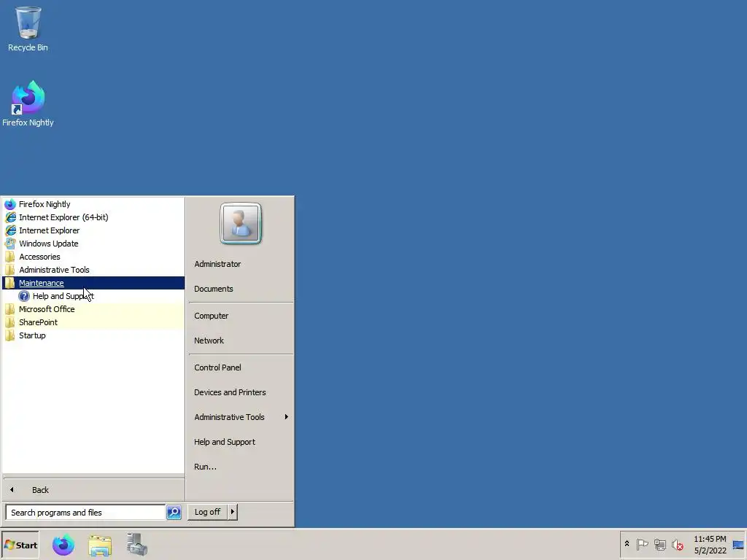Open the Administrative Tools submenu arrow
Image resolution: width=747 pixels, height=560 pixels.
pos(286,417)
